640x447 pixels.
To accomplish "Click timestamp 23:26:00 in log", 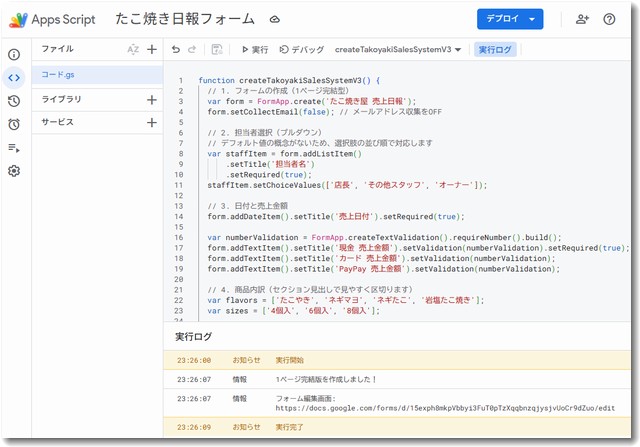I will [x=194, y=360].
